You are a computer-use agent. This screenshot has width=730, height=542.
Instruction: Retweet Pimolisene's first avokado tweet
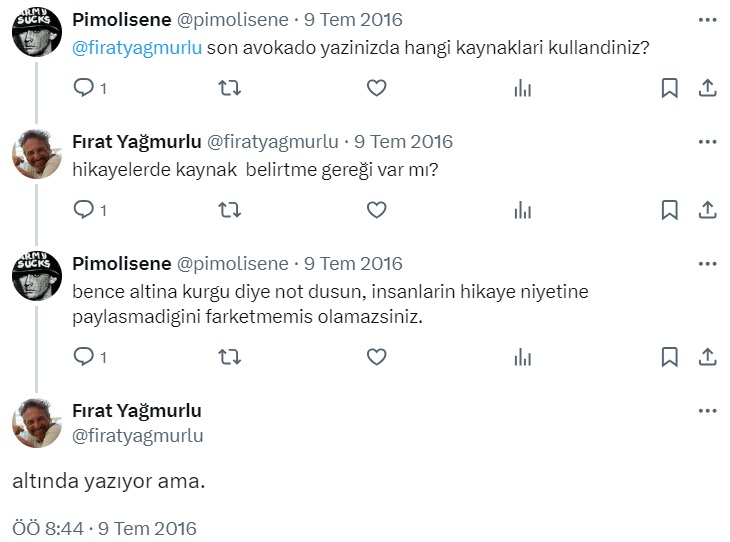tap(229, 88)
